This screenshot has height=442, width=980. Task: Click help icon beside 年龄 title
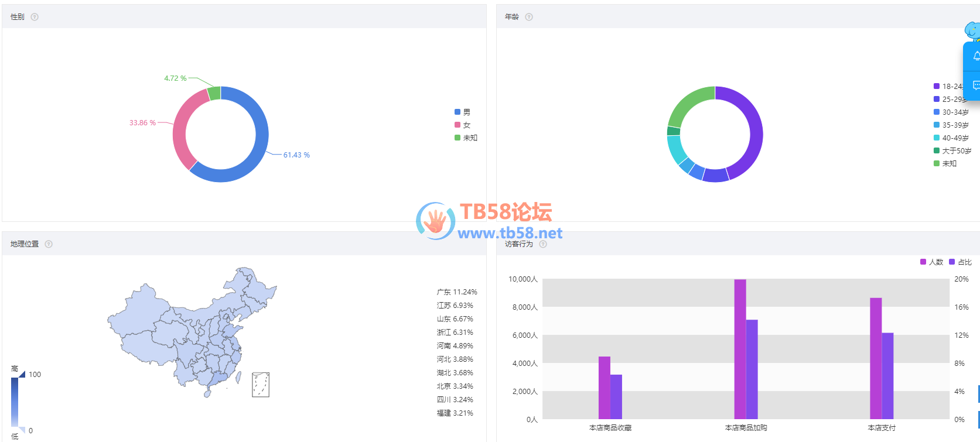[529, 17]
